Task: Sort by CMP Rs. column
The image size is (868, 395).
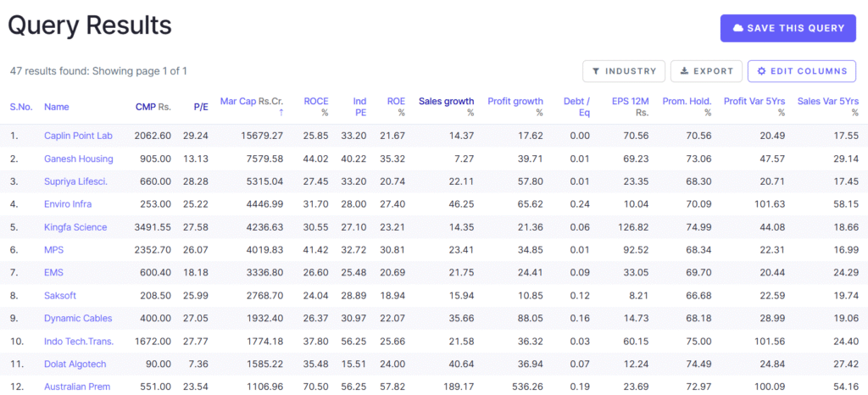Action: pyautogui.click(x=153, y=107)
